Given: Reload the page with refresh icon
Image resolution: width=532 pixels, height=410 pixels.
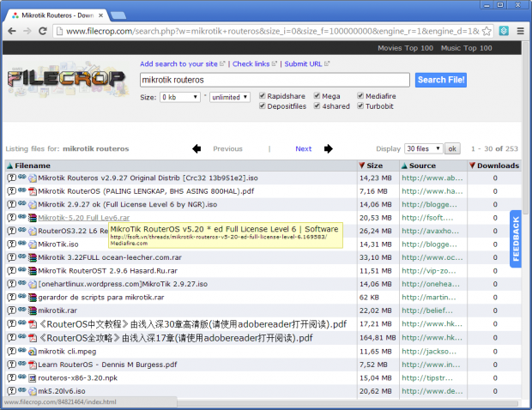Looking at the screenshot, I should (43, 31).
